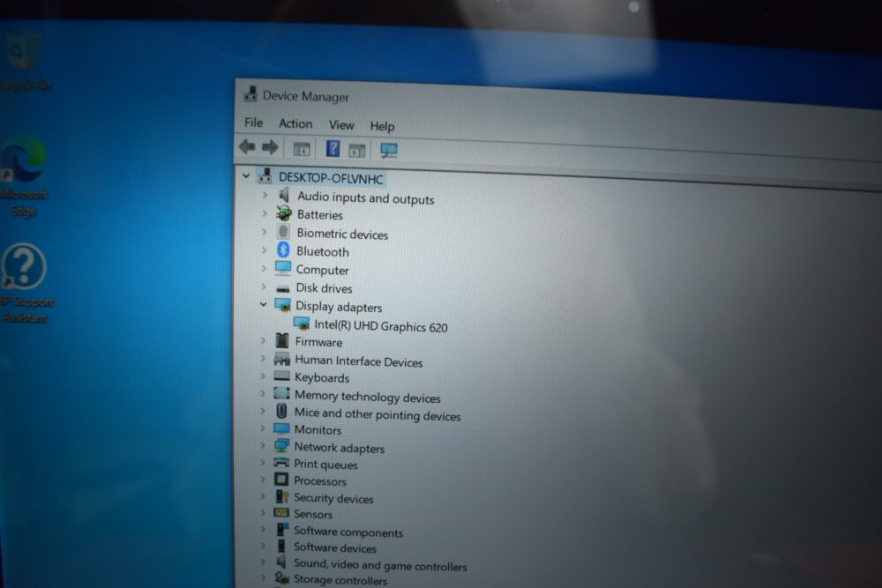Click the blue Help toolbar icon
The height and width of the screenshot is (588, 882).
click(333, 148)
